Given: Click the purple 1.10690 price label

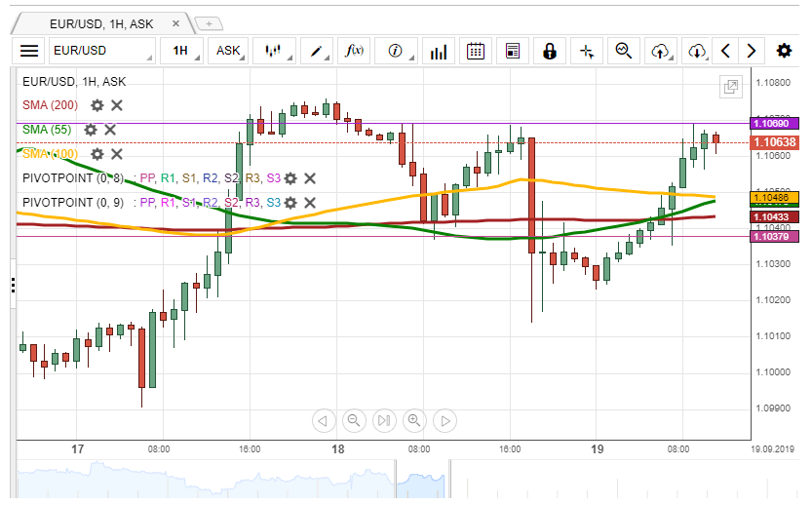Looking at the screenshot, I should click(773, 123).
